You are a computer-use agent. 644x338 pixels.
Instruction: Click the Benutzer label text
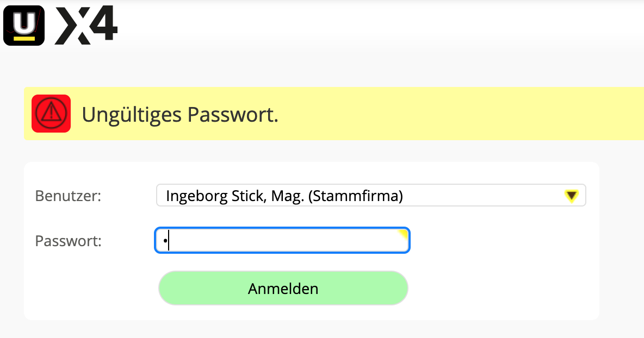coord(68,196)
